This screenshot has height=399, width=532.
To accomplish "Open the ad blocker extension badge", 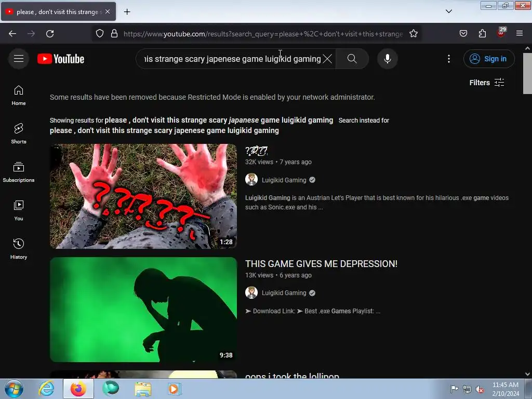I will (x=501, y=33).
